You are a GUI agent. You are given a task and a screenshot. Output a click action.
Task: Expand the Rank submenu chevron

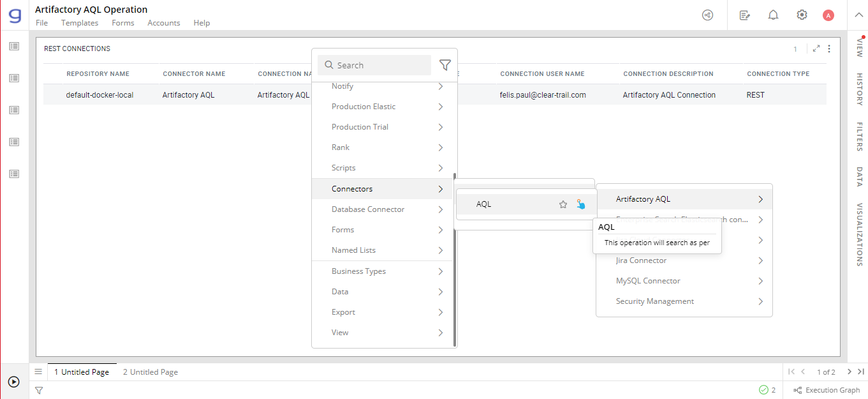(440, 147)
